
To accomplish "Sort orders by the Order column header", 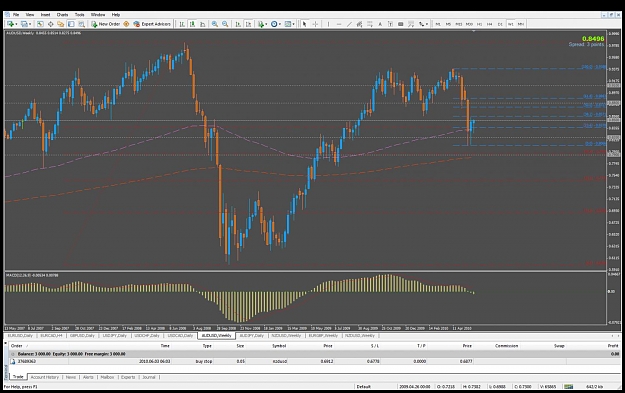I will [x=16, y=346].
